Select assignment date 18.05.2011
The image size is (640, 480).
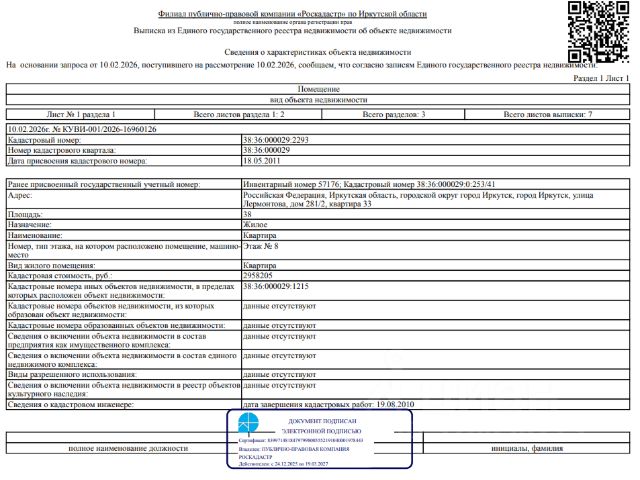coord(261,161)
